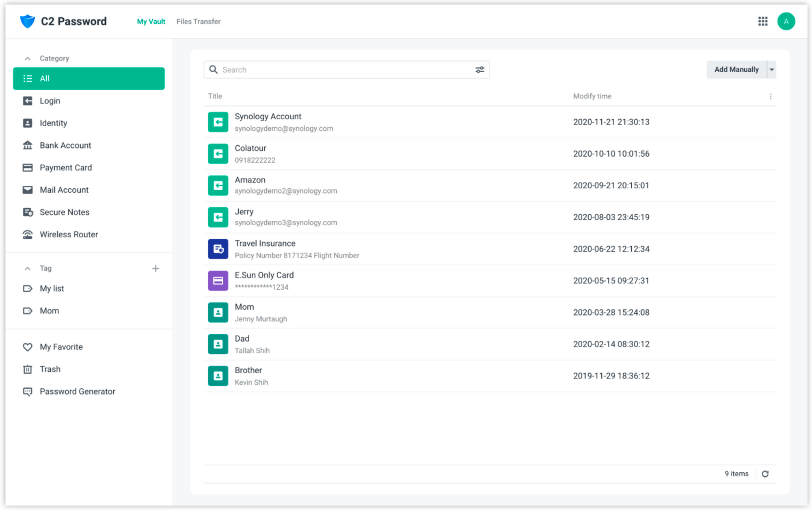Select the Wireless Router category label

point(69,235)
